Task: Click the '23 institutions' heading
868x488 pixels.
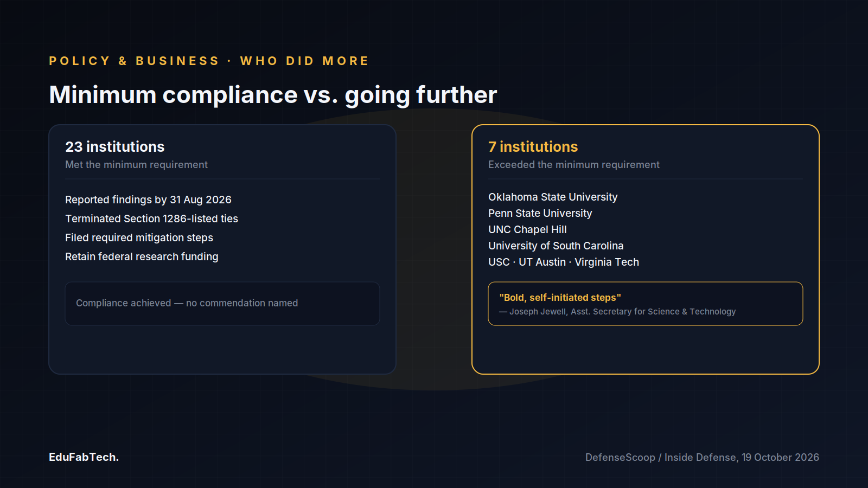Action: (x=115, y=147)
